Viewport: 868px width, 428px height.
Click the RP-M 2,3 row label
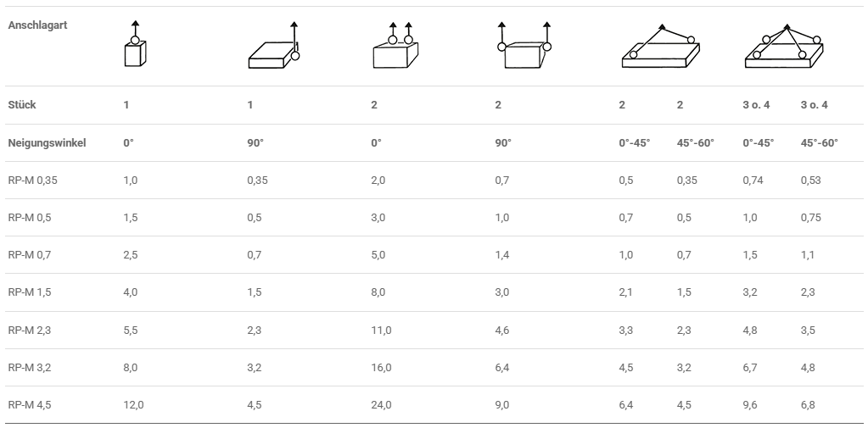point(30,330)
